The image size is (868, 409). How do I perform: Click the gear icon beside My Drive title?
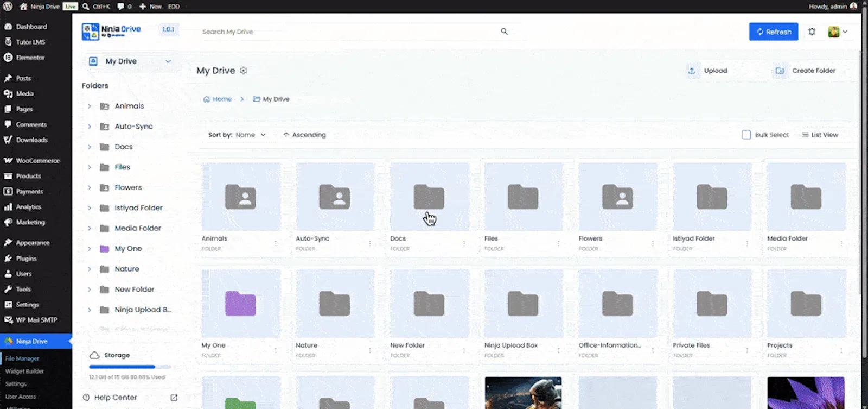pos(244,71)
